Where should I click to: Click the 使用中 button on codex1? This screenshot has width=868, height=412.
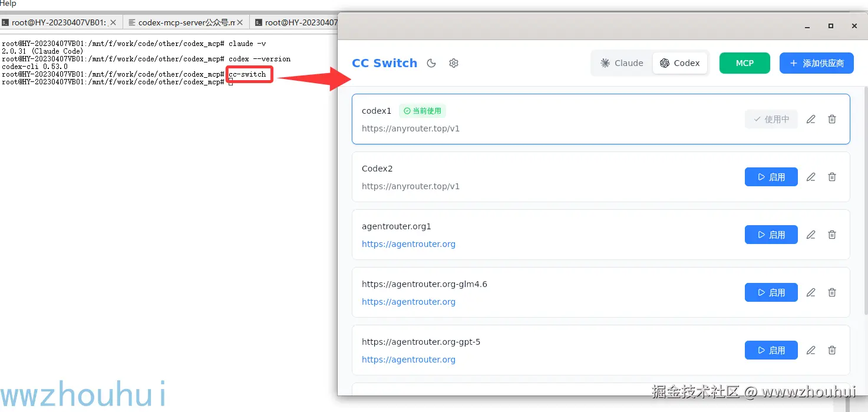click(771, 119)
